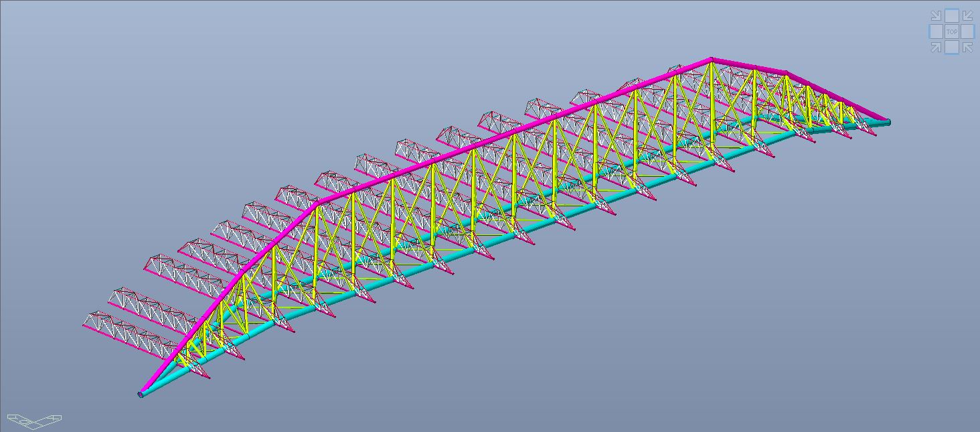Click the lower-left corner arrow of view cube

(x=936, y=47)
